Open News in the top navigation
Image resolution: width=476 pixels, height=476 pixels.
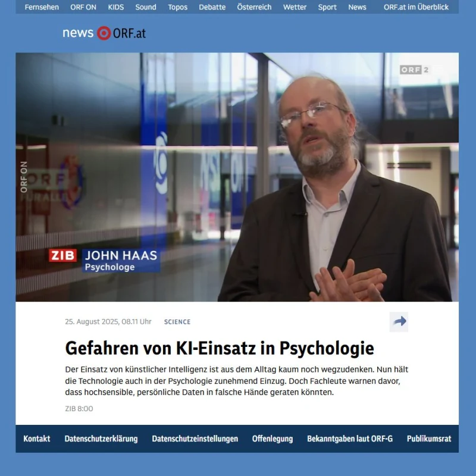click(357, 7)
